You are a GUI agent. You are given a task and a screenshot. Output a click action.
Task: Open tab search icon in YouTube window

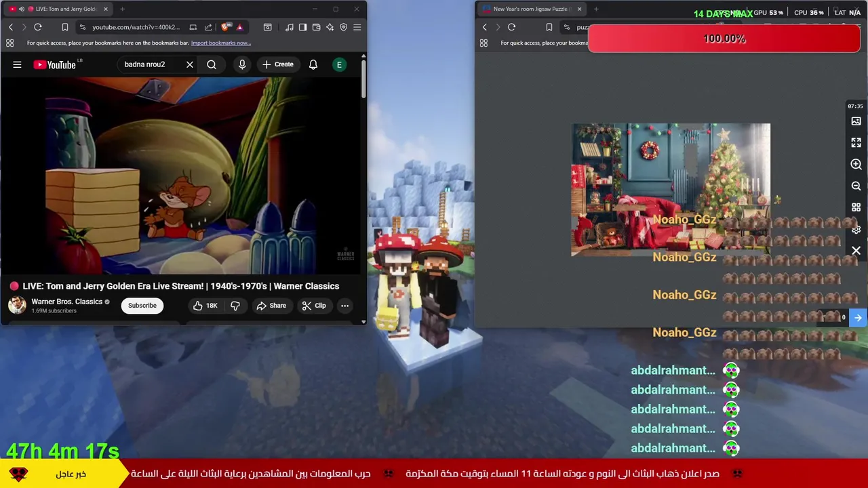coord(268,27)
